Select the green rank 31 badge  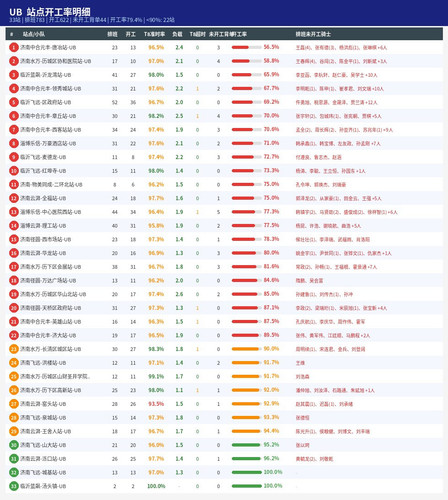(14, 459)
